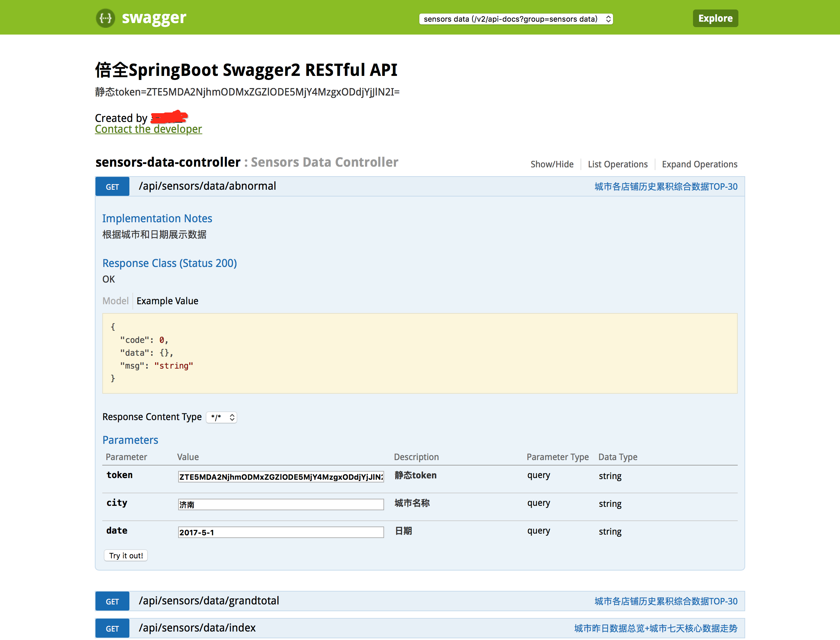840x640 pixels.
Task: Click the abnormal operation summary text on the right
Action: (x=666, y=187)
